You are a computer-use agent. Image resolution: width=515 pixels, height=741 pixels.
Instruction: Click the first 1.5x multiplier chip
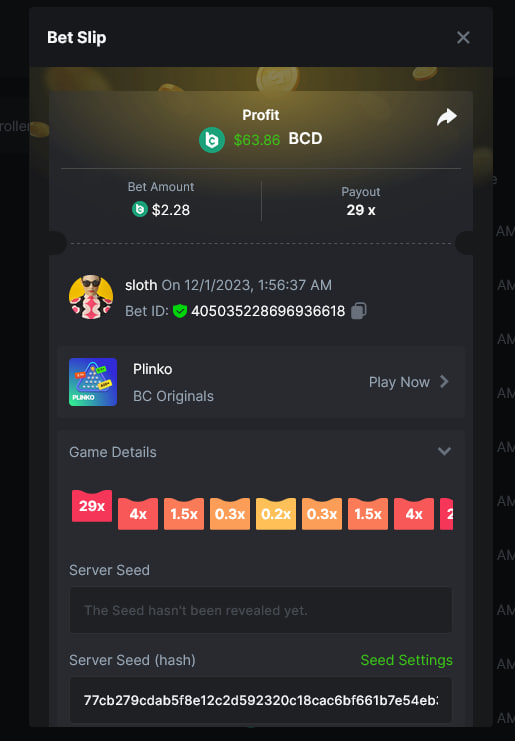184,514
